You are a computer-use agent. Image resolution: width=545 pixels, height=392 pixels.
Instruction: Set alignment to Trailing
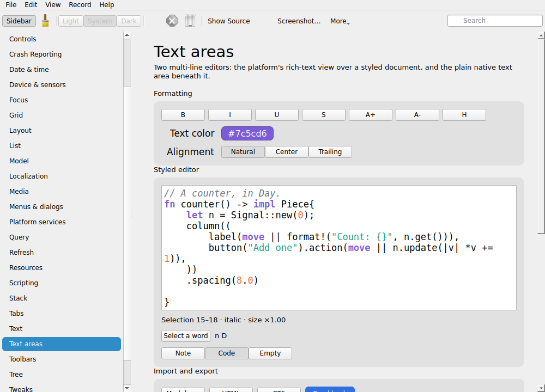point(330,152)
